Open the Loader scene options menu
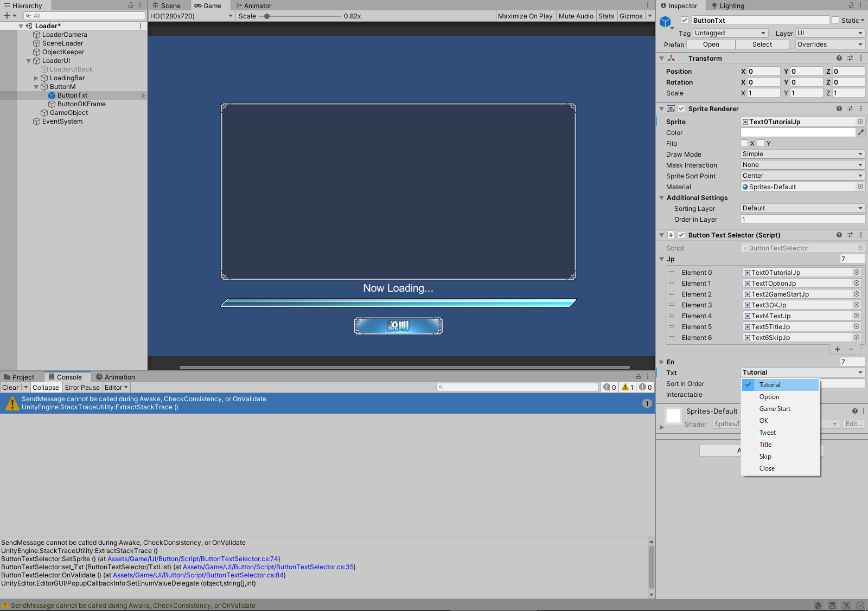 [x=141, y=26]
